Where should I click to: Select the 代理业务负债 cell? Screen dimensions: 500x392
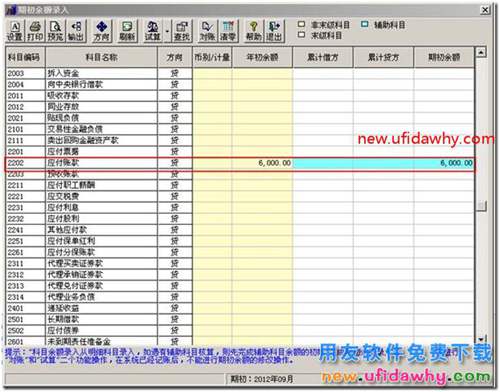102,297
